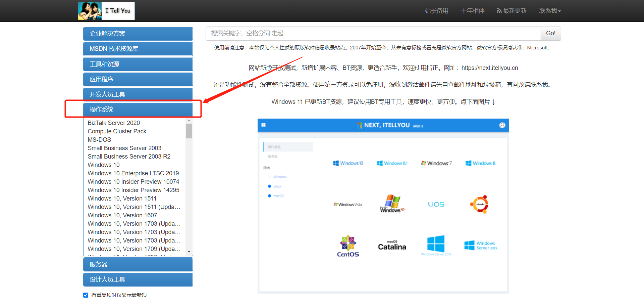Select the Linux filter radio button
This screenshot has height=303, width=644.
coord(269,186)
